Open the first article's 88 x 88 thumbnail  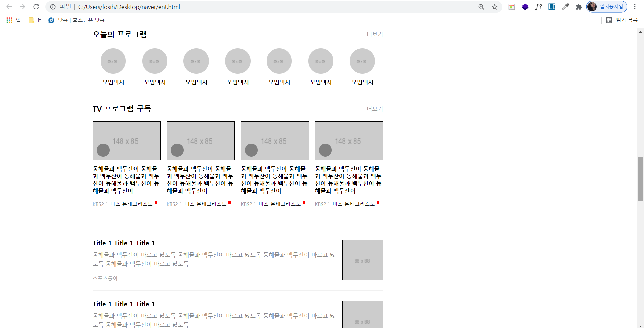pos(363,260)
